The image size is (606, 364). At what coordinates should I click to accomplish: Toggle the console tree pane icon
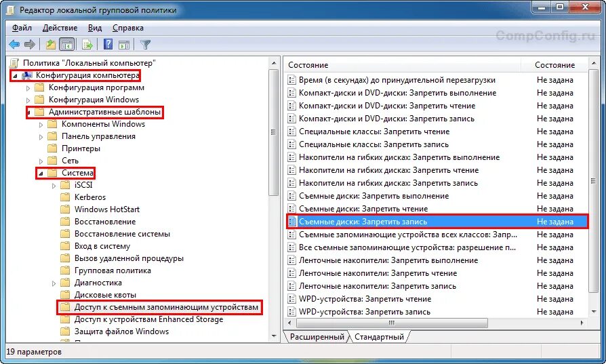click(67, 45)
